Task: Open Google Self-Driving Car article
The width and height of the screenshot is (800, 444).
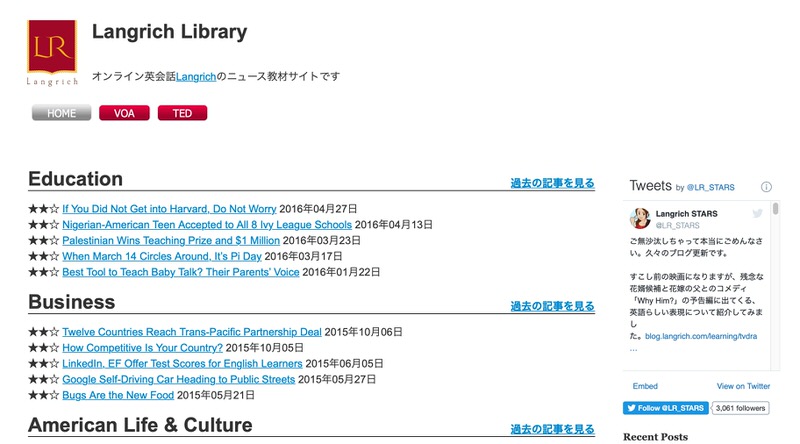Action: [178, 380]
